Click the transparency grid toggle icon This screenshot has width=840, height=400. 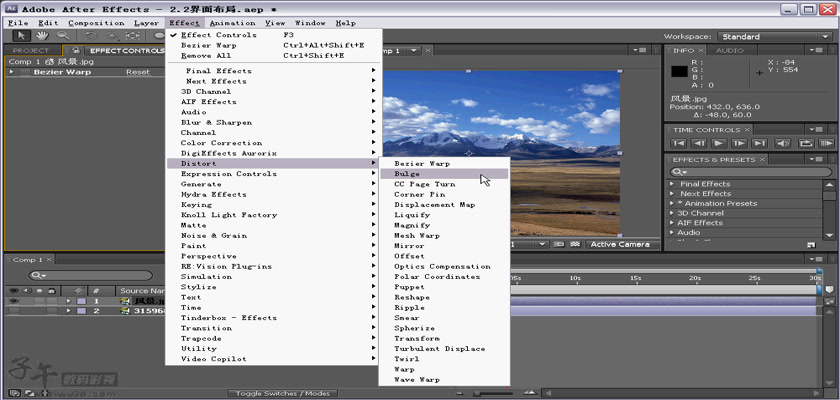click(575, 244)
